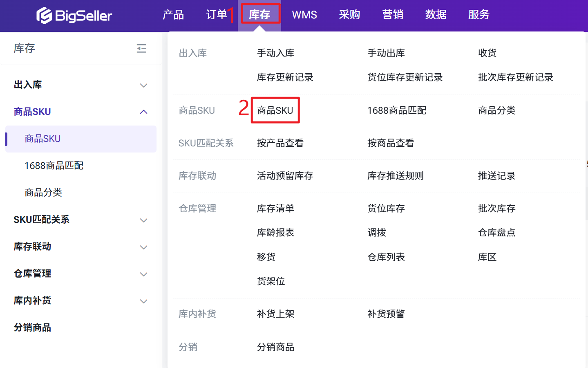Screen dimensions: 588x368
Task: Go to 1688商品匹配 in the sidebar
Action: (54, 166)
